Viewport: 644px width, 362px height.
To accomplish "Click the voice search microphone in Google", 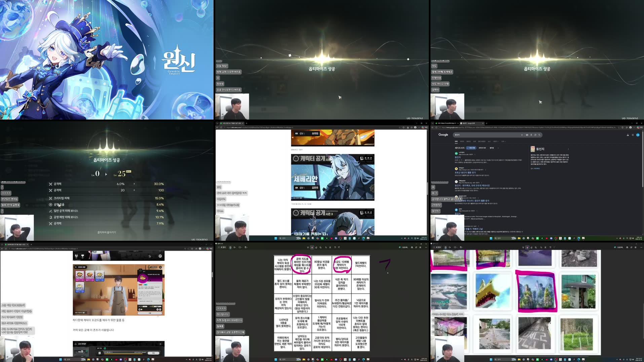I will [x=531, y=135].
